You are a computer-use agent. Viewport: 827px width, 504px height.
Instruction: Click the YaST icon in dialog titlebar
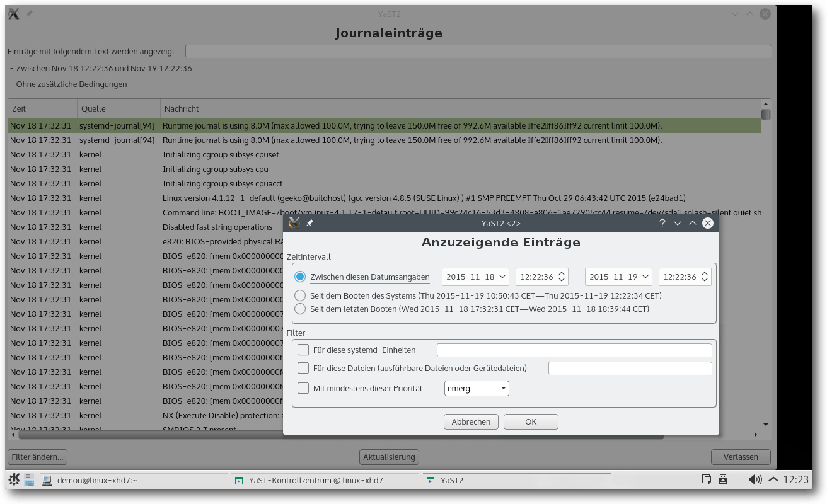click(x=294, y=223)
